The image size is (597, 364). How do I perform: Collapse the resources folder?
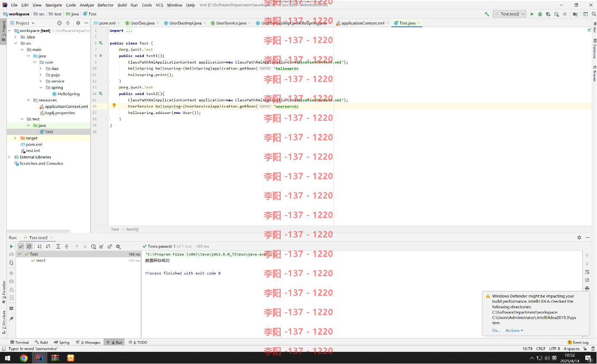pos(28,100)
